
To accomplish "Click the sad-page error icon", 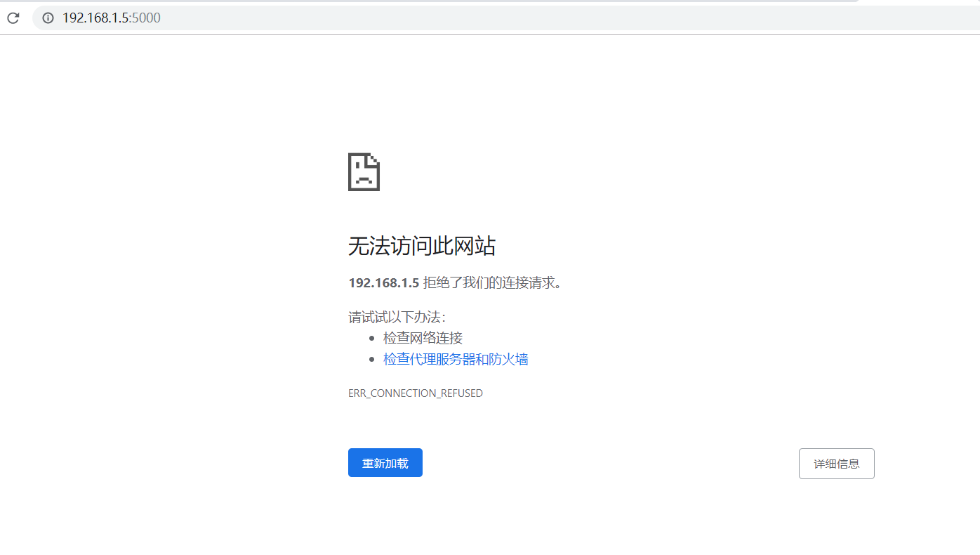I will pyautogui.click(x=364, y=171).
